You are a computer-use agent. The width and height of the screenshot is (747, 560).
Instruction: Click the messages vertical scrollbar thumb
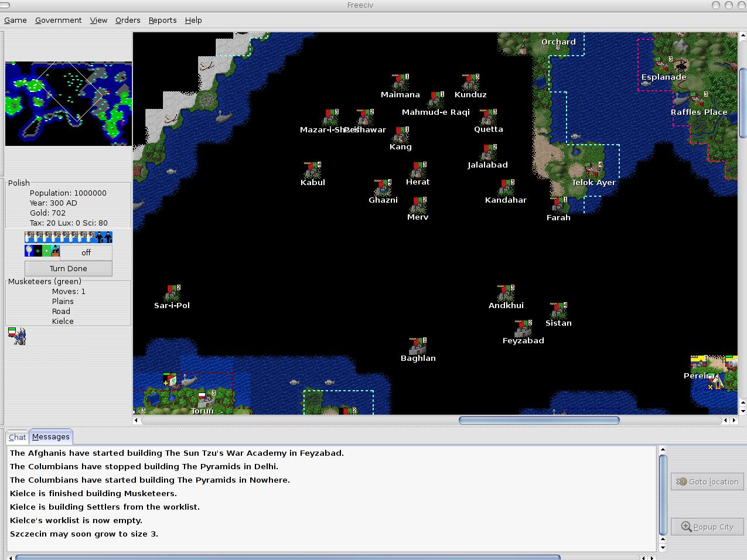(x=663, y=496)
